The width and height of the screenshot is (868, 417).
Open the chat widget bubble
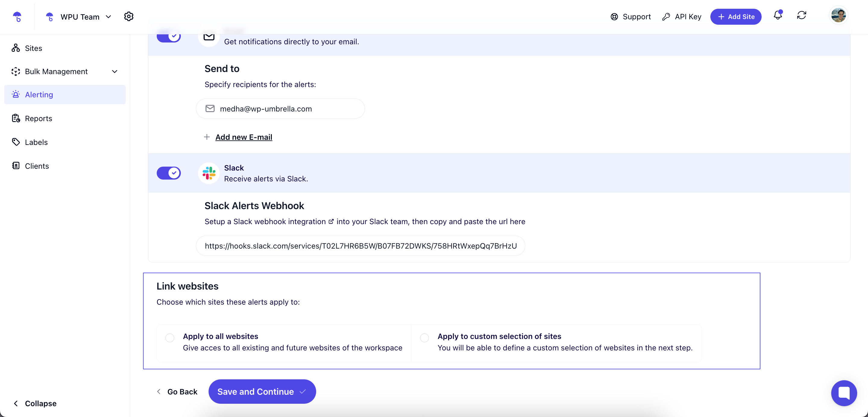(844, 393)
